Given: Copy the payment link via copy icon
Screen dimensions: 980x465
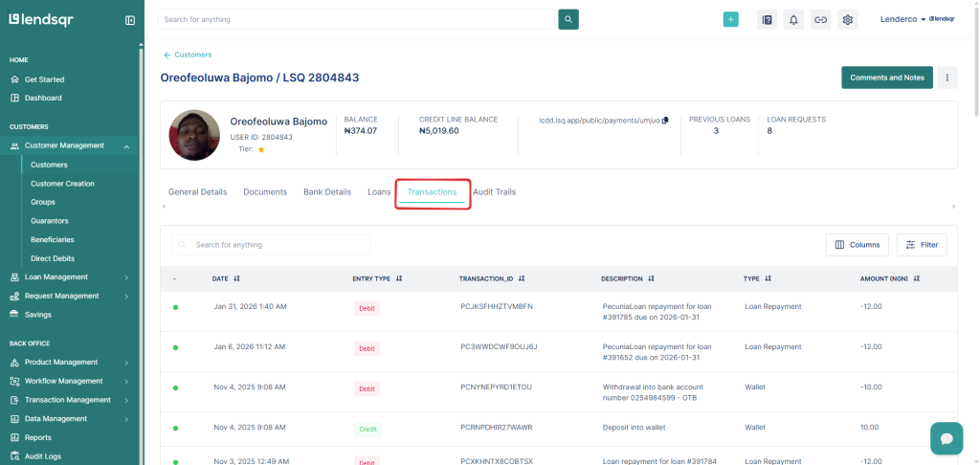Looking at the screenshot, I should pyautogui.click(x=665, y=121).
